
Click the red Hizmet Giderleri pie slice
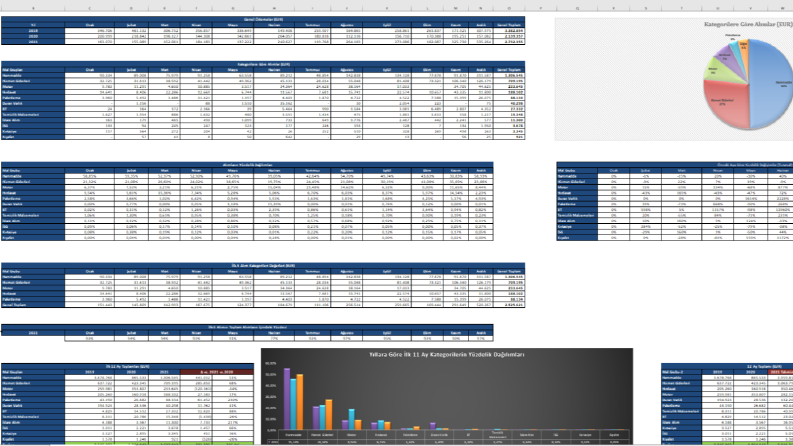pos(726,105)
